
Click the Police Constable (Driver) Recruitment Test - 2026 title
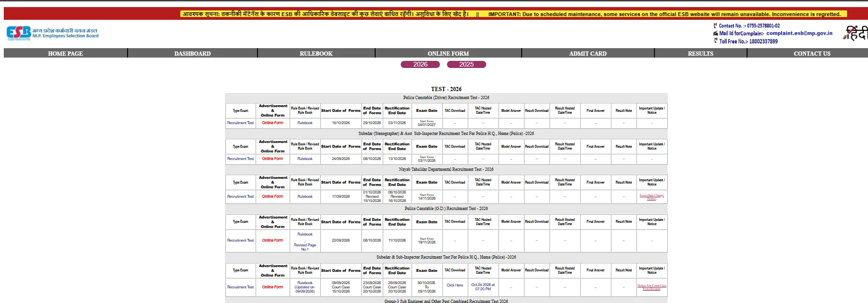[446, 98]
